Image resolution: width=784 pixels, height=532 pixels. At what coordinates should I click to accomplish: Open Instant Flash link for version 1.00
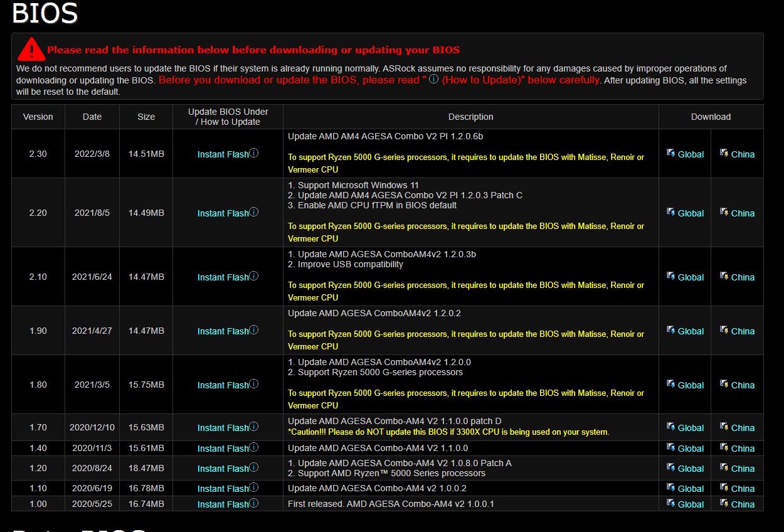pos(223,504)
